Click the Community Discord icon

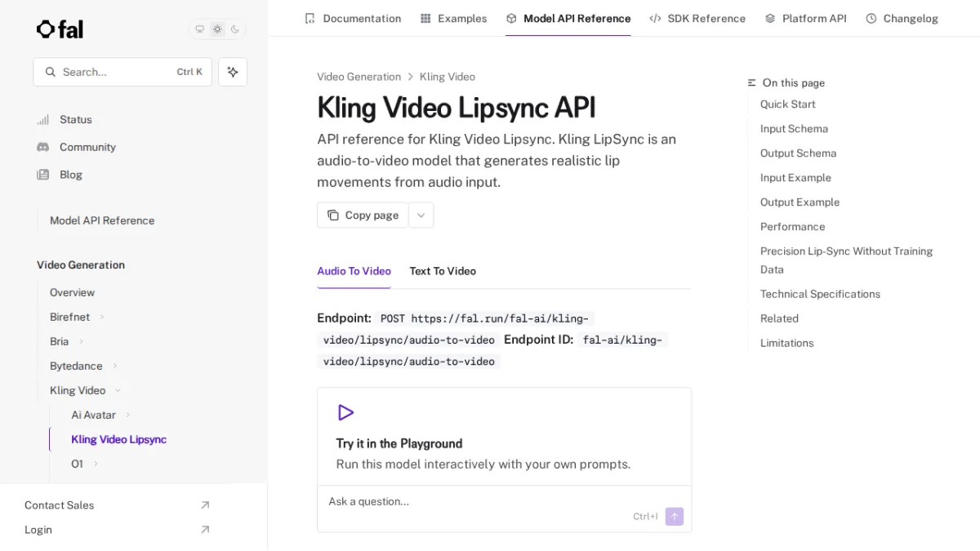point(43,147)
